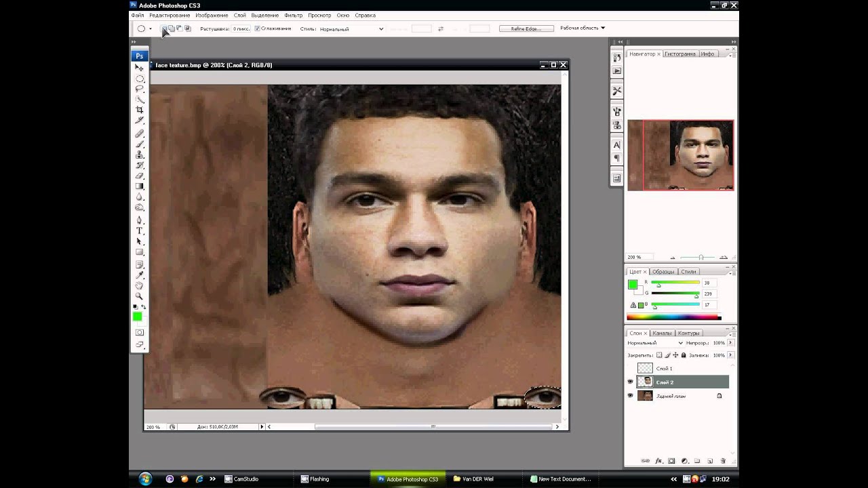
Task: Create new adjustment layer icon
Action: [684, 461]
